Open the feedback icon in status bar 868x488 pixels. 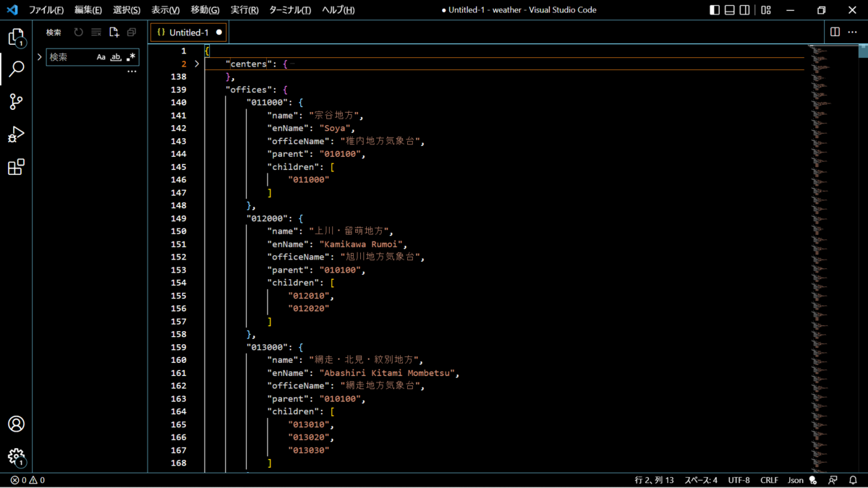(833, 480)
